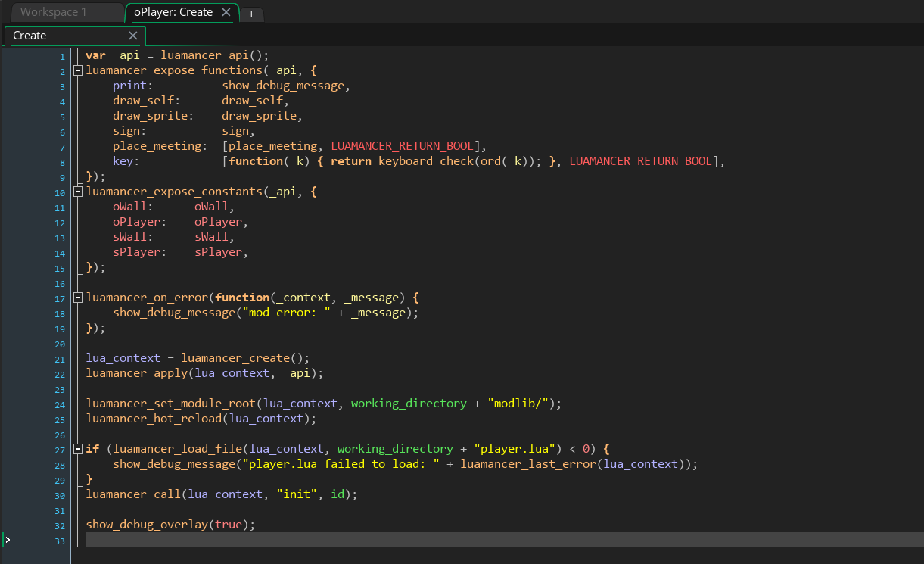The image size is (924, 564).
Task: Add a new workspace with plus tab
Action: [x=251, y=14]
